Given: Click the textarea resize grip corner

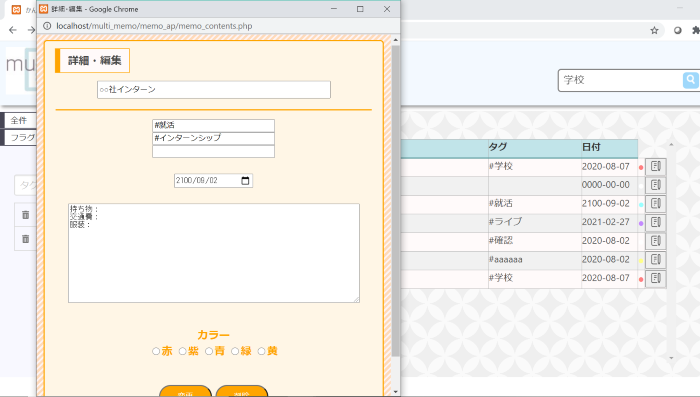Looking at the screenshot, I should [356, 300].
